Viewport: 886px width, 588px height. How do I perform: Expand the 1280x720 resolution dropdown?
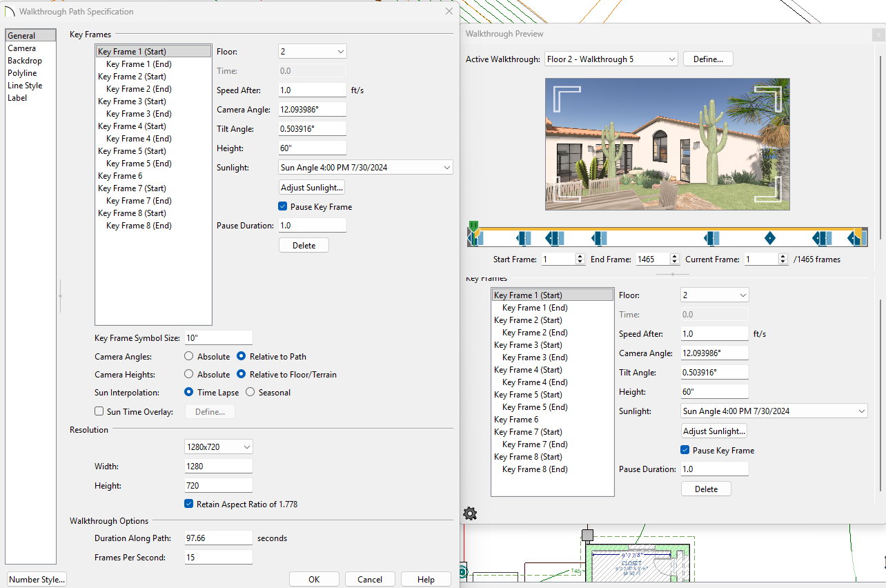coord(218,447)
